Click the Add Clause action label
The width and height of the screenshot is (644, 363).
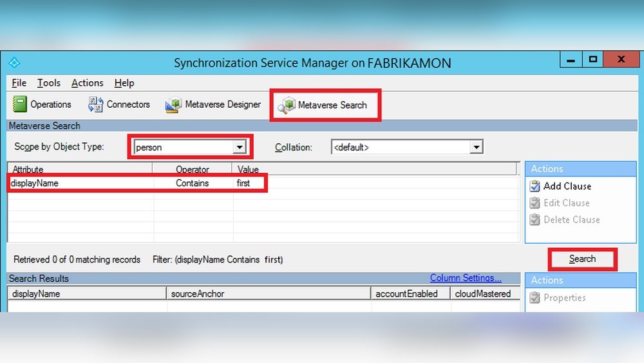[567, 186]
